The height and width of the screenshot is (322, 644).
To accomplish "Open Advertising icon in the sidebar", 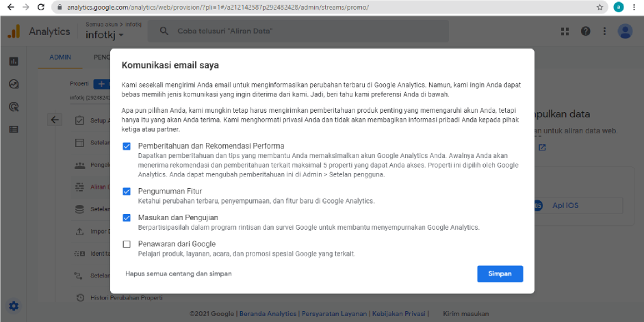I will pos(14,107).
